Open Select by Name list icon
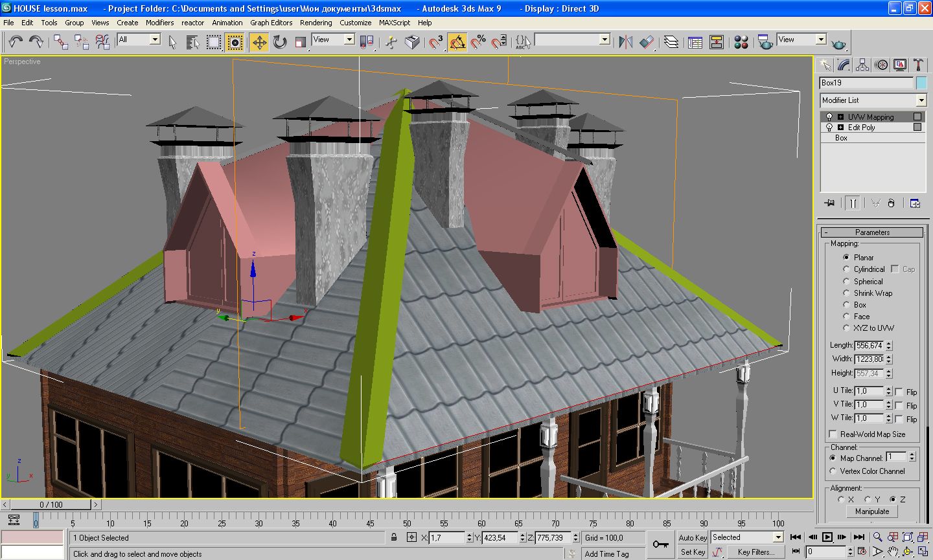Screen dimensions: 933x560 (x=192, y=42)
